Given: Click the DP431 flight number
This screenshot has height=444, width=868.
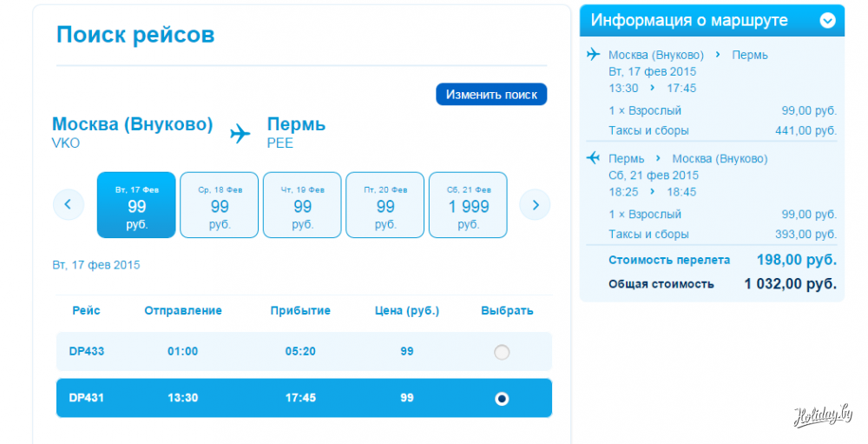Looking at the screenshot, I should pos(87,398).
